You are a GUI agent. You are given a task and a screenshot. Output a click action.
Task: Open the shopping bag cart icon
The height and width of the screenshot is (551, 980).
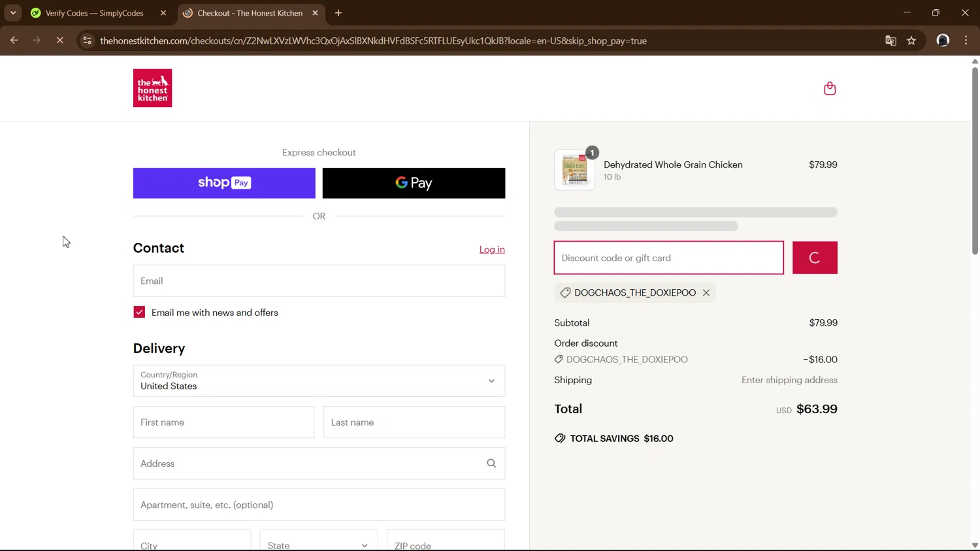coord(830,88)
